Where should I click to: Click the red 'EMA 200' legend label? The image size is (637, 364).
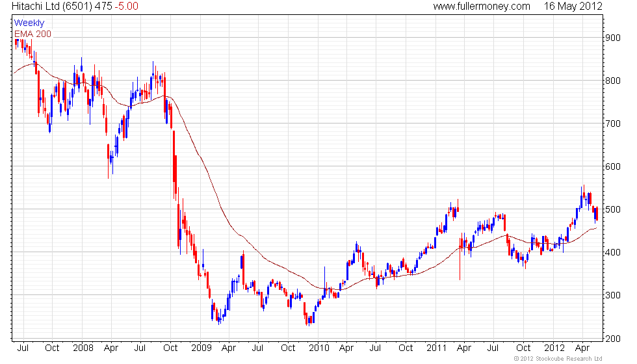click(x=33, y=34)
